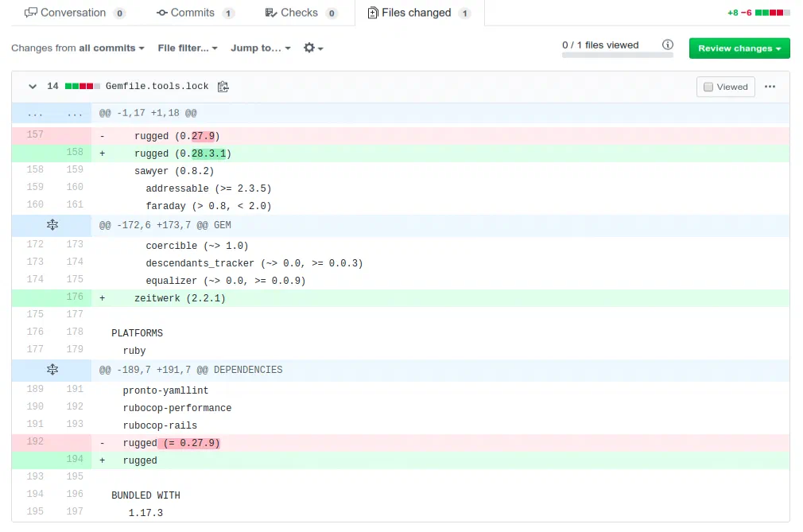This screenshot has width=803, height=532.
Task: Copy the Gemfile.tools.lock file path
Action: click(x=223, y=87)
